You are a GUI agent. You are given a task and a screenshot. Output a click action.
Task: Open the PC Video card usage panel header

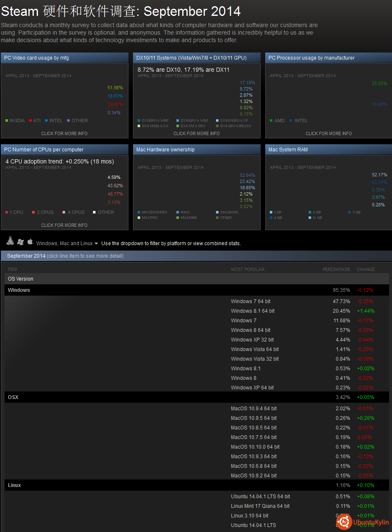click(x=65, y=58)
